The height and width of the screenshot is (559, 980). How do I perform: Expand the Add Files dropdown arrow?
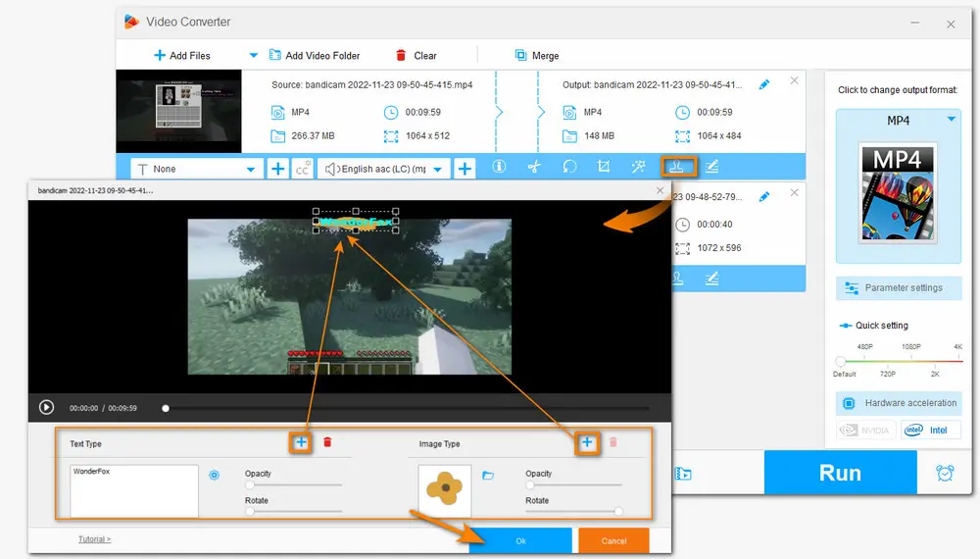click(x=253, y=55)
